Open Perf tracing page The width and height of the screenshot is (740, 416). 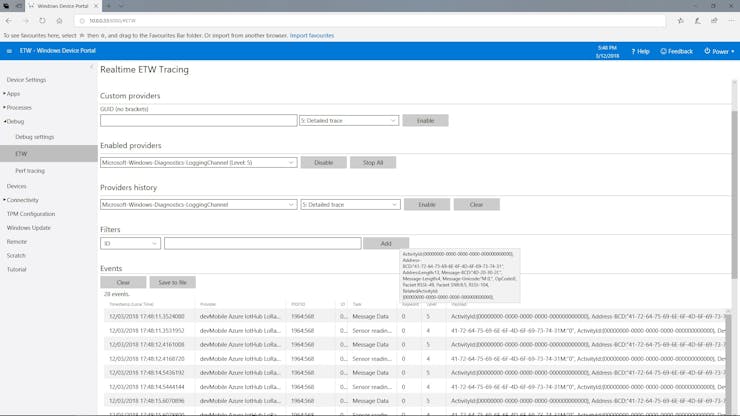point(30,171)
